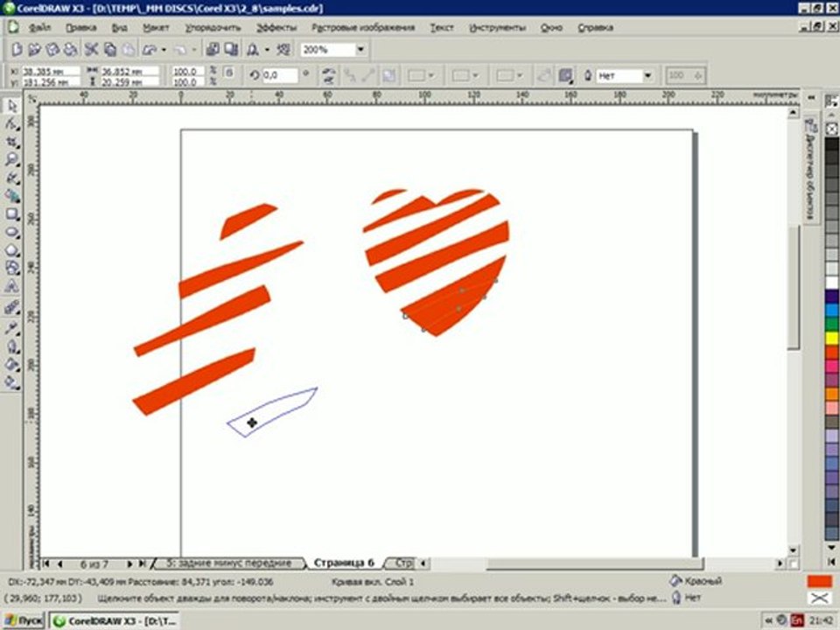Click the Пуск start button
This screenshot has width=840, height=630.
pos(23,621)
